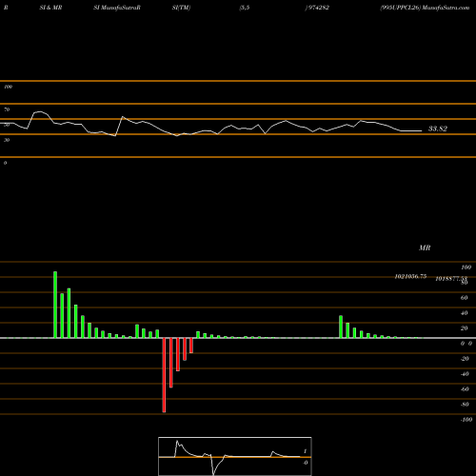Select the MR panel title label
The height and width of the screenshot is (476, 476).
(425, 248)
